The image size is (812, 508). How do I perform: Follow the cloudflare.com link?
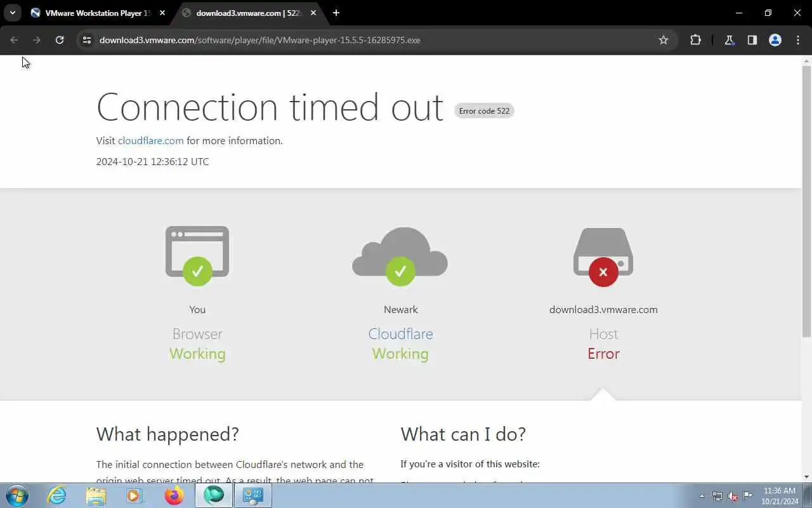coord(150,141)
